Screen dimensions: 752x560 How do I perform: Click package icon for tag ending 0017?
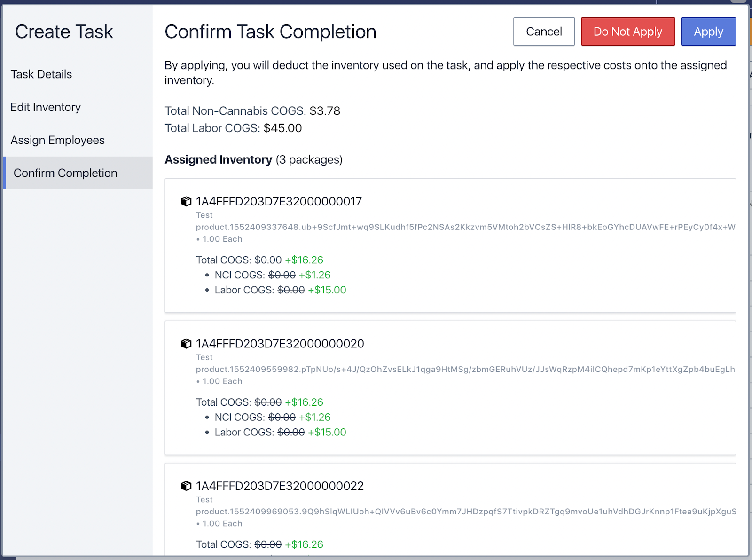pos(186,202)
